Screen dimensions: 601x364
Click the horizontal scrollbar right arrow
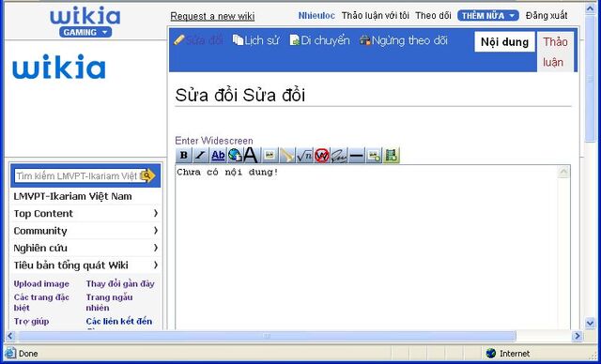(x=578, y=336)
